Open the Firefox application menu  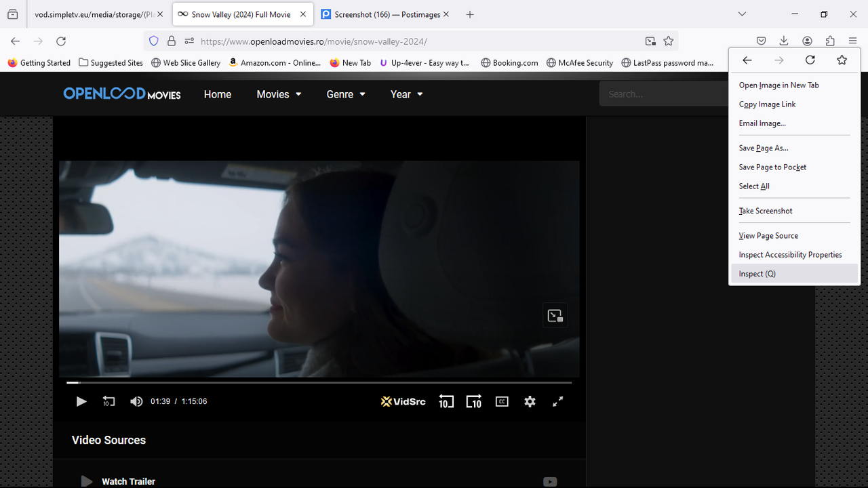[853, 41]
